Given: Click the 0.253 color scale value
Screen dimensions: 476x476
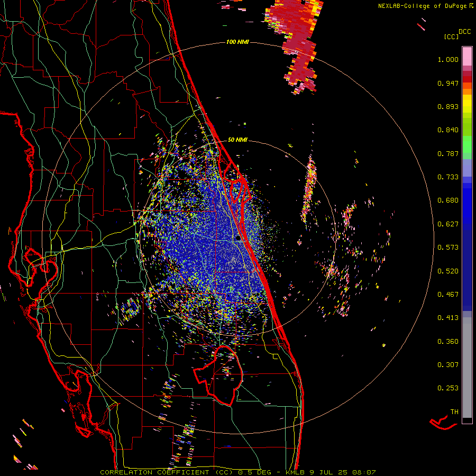Looking at the screenshot, I should pyautogui.click(x=448, y=388).
